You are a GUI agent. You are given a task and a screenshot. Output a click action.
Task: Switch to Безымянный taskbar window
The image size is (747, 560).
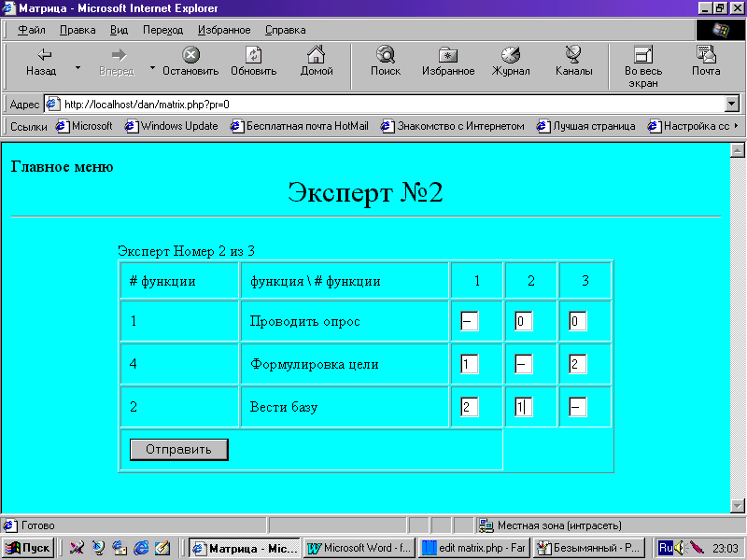pyautogui.click(x=590, y=548)
